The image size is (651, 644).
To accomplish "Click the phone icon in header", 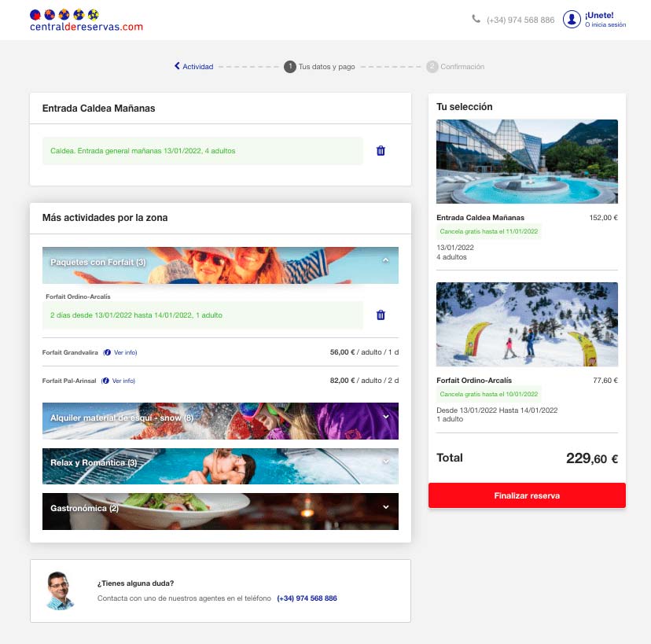I will point(476,19).
